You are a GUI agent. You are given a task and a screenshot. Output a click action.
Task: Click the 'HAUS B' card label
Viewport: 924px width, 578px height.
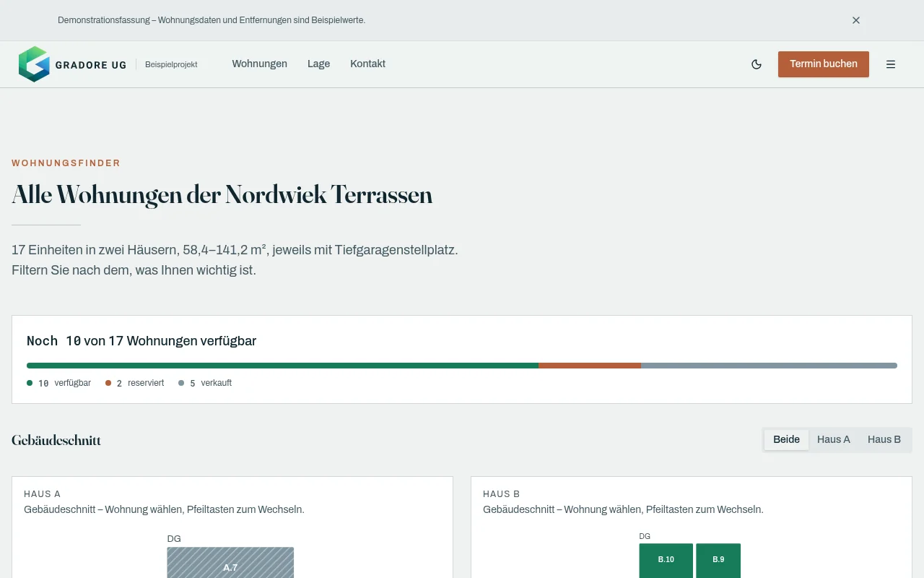[502, 494]
